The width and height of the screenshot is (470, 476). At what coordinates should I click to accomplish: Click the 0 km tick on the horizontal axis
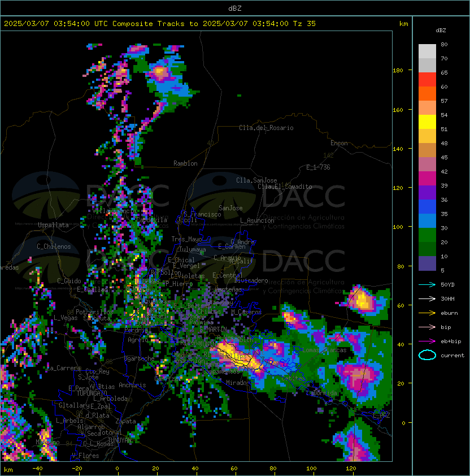coord(117,469)
